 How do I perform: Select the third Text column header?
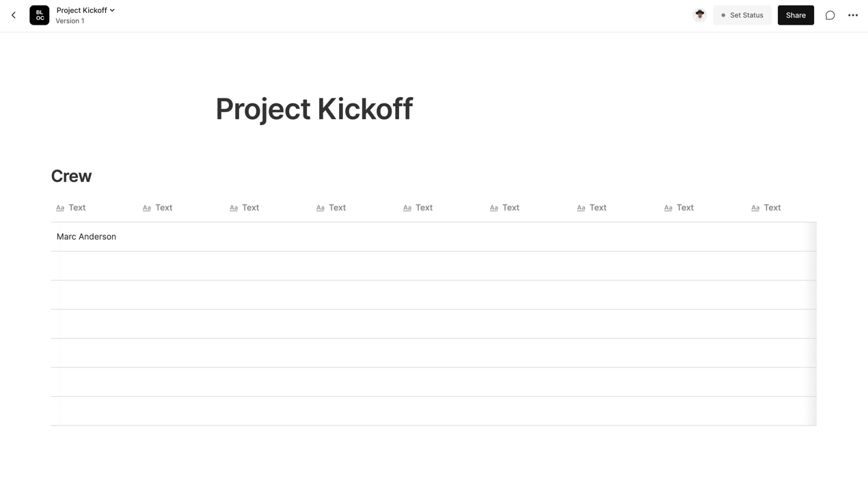[x=250, y=208]
